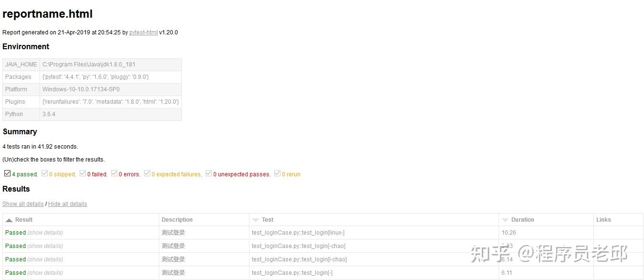Click the Windows-10-10.0.17134-SP0 platform value

coord(81,89)
